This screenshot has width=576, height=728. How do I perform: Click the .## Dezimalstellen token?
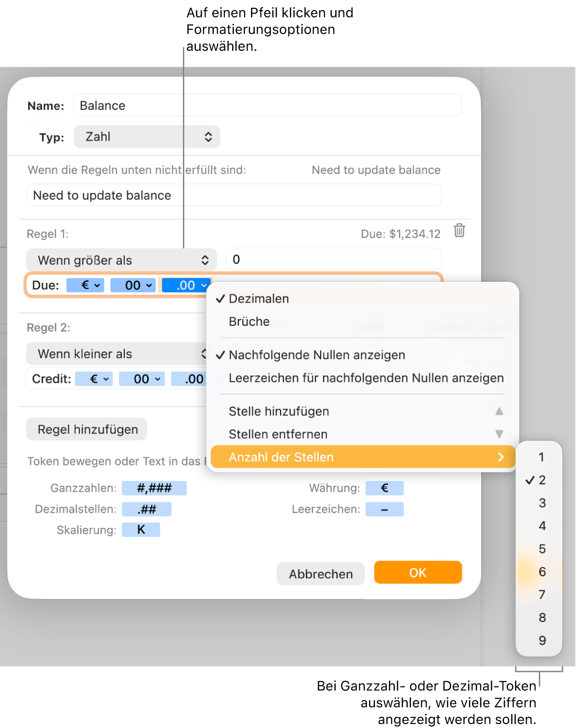pos(147,509)
